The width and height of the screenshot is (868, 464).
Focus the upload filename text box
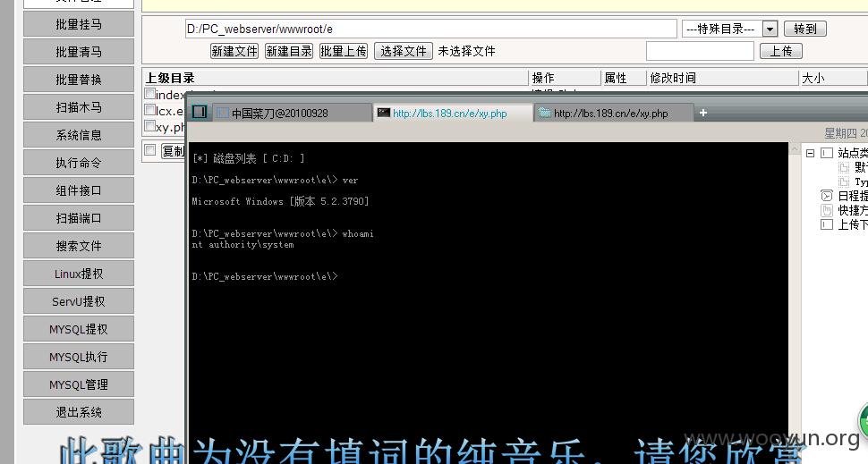(x=700, y=51)
